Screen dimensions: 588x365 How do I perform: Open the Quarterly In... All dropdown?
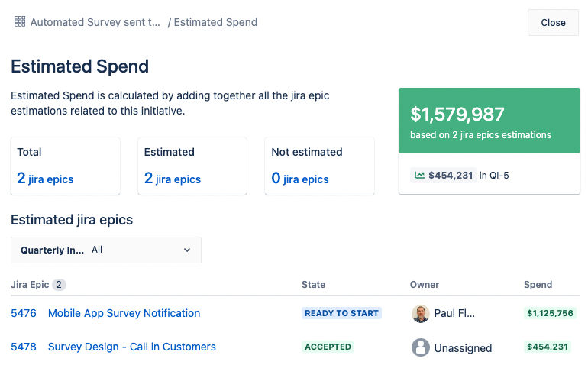click(x=106, y=250)
